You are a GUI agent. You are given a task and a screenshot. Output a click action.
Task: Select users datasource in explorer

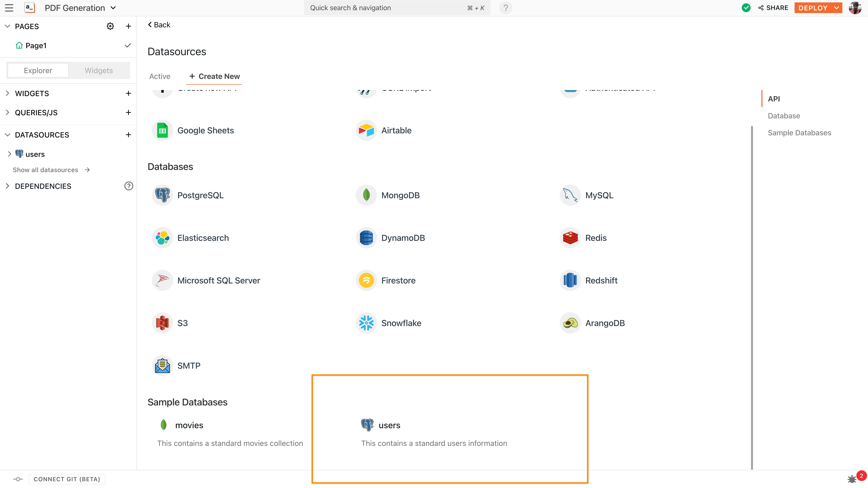pos(35,154)
